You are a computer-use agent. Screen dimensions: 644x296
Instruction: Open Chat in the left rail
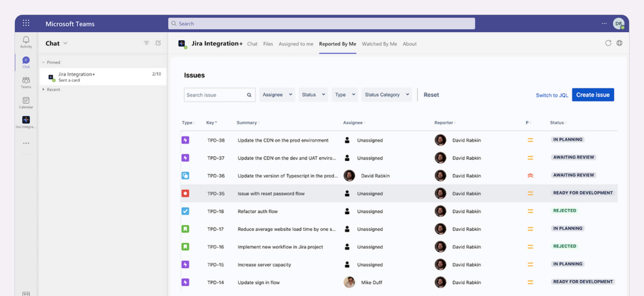26,62
